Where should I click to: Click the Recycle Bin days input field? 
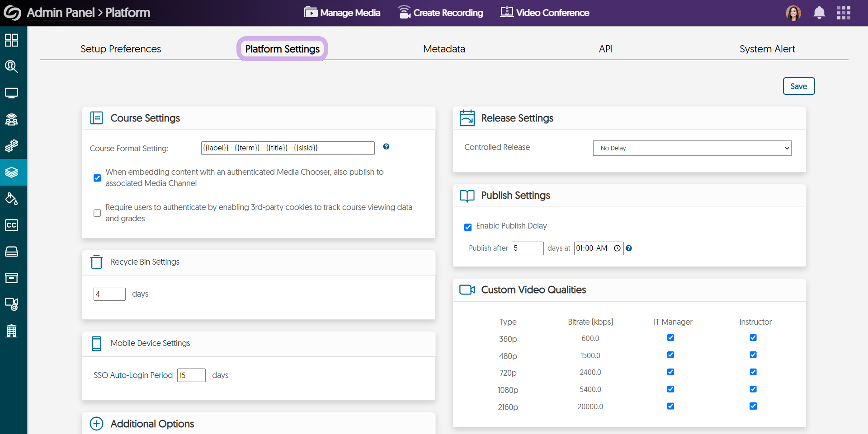click(x=109, y=294)
